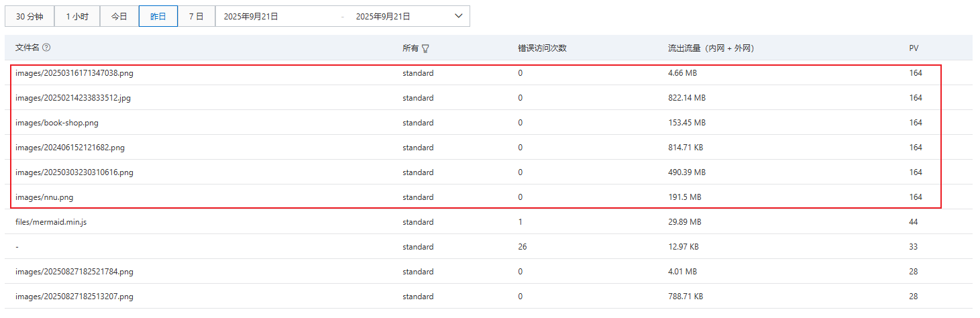Click the PV column header
The image size is (980, 318).
pyautogui.click(x=914, y=48)
